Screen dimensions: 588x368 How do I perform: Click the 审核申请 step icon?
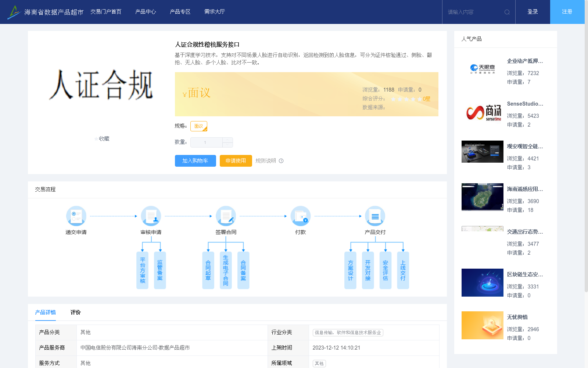pos(151,216)
